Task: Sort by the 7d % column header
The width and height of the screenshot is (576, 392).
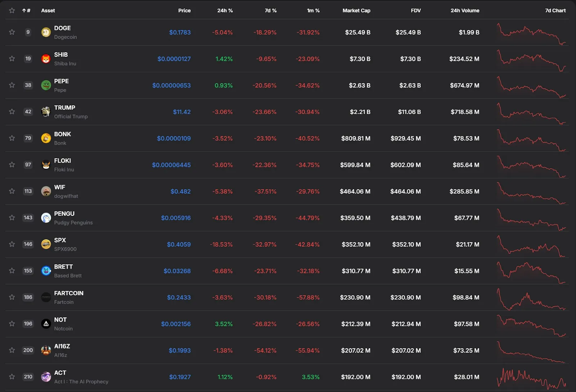Action: pyautogui.click(x=270, y=11)
